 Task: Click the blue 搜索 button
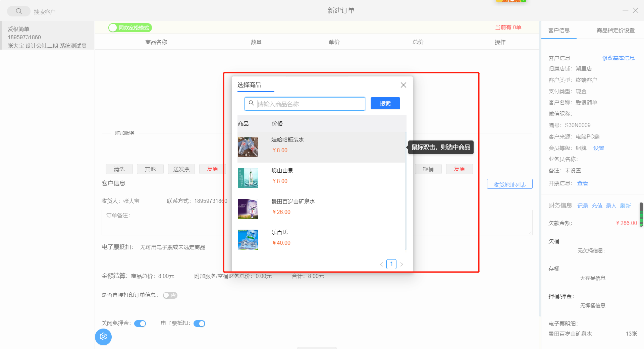[x=385, y=104]
